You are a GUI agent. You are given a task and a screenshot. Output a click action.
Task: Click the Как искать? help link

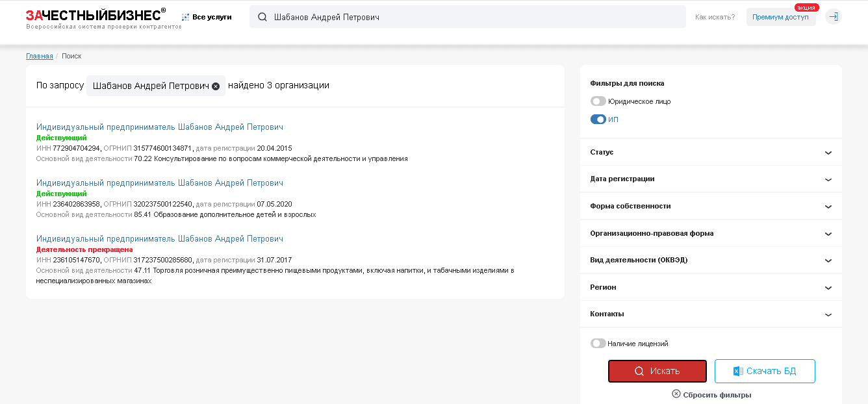pyautogui.click(x=715, y=17)
